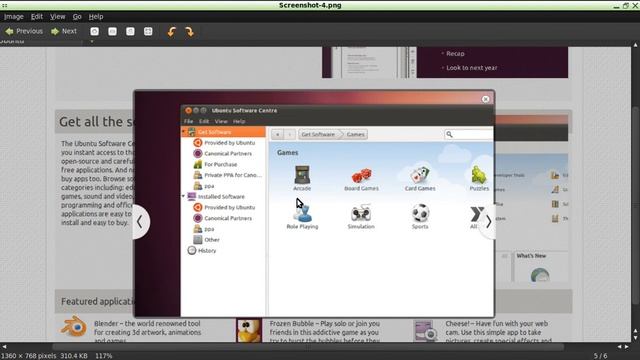This screenshot has height=360, width=640.
Task: Open Edit menu in Ubuntu Software Centre
Action: [204, 121]
